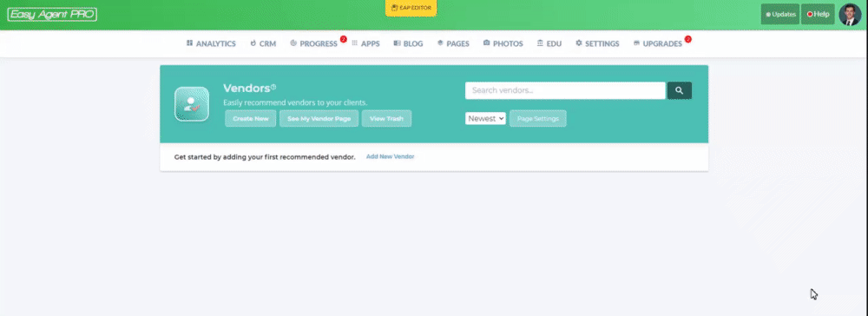868x316 pixels.
Task: Click the Vendors app icon
Action: click(192, 104)
